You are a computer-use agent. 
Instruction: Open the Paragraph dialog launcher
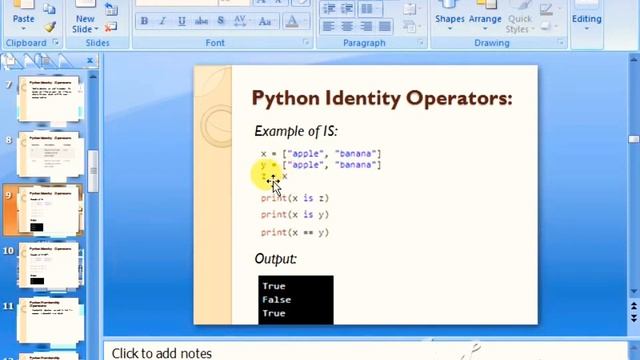point(420,42)
